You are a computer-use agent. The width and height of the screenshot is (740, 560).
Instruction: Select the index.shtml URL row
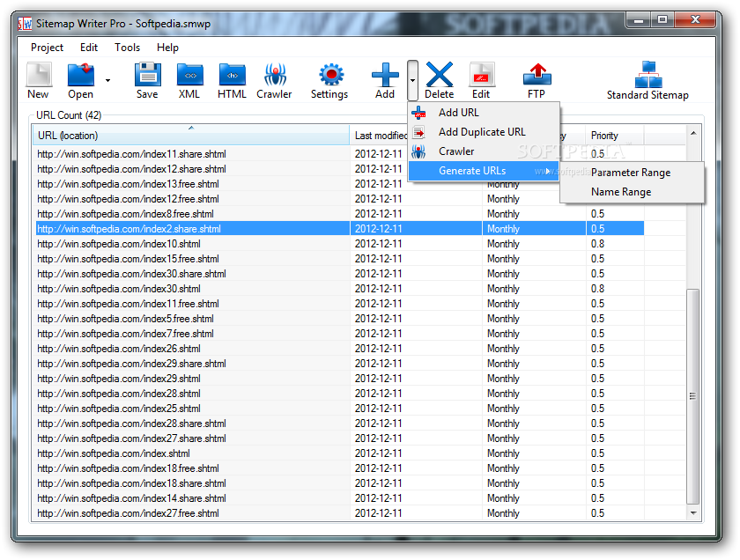click(x=340, y=453)
